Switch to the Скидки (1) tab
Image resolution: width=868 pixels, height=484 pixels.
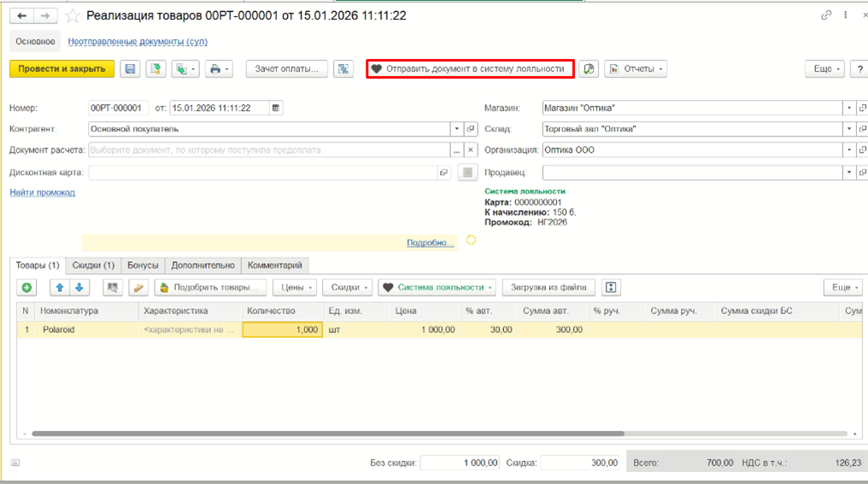click(x=93, y=265)
